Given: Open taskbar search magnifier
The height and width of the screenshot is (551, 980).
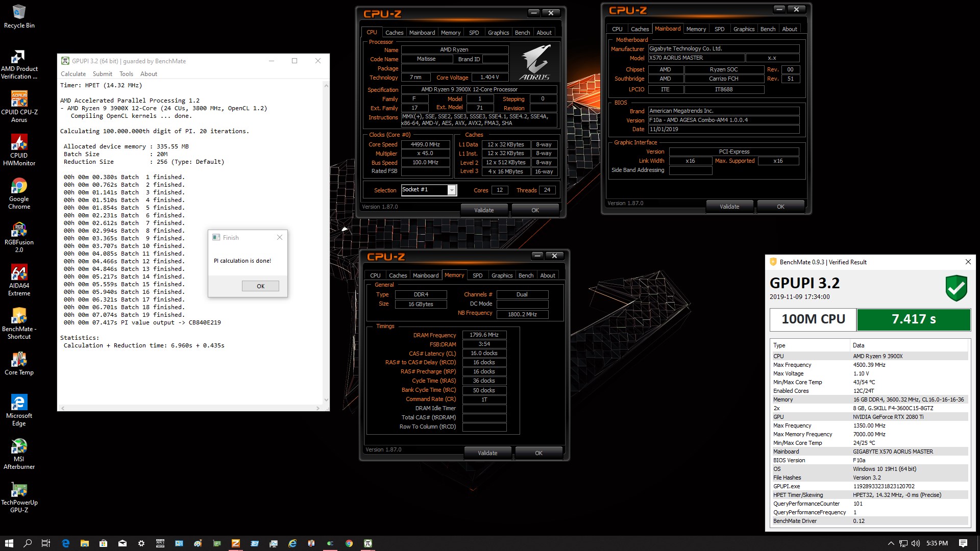Looking at the screenshot, I should [x=28, y=543].
